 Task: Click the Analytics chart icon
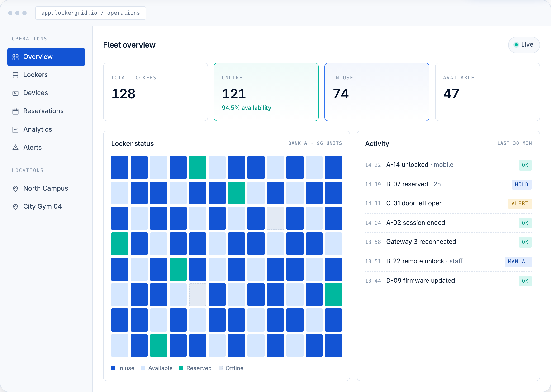[x=15, y=130]
